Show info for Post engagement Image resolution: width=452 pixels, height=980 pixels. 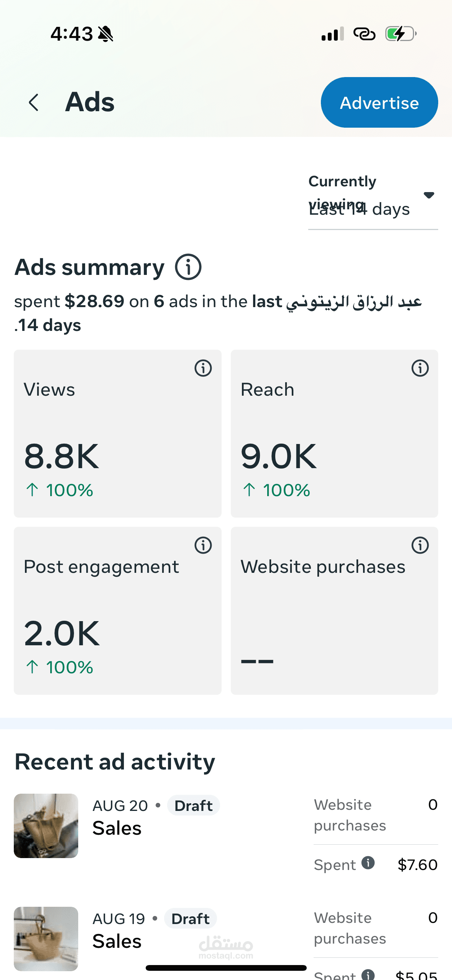[203, 545]
